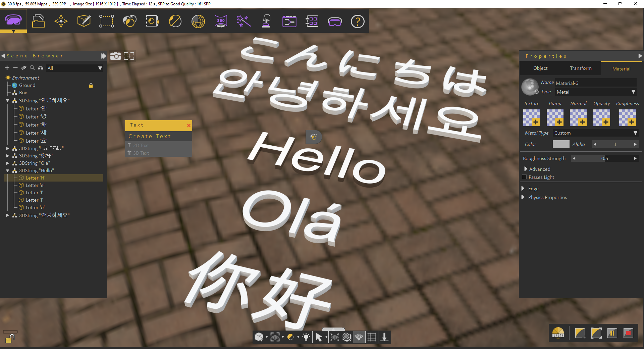This screenshot has height=349, width=644.
Task: Choose 2D Text from the Text menu
Action: click(141, 145)
